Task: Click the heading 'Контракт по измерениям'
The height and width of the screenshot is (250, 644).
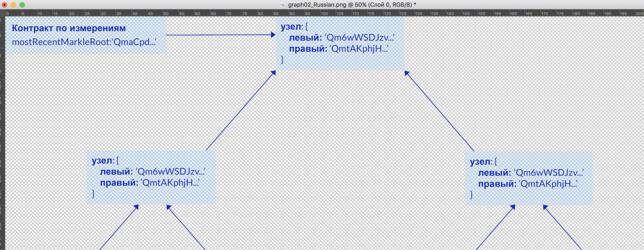Action: click(x=69, y=29)
